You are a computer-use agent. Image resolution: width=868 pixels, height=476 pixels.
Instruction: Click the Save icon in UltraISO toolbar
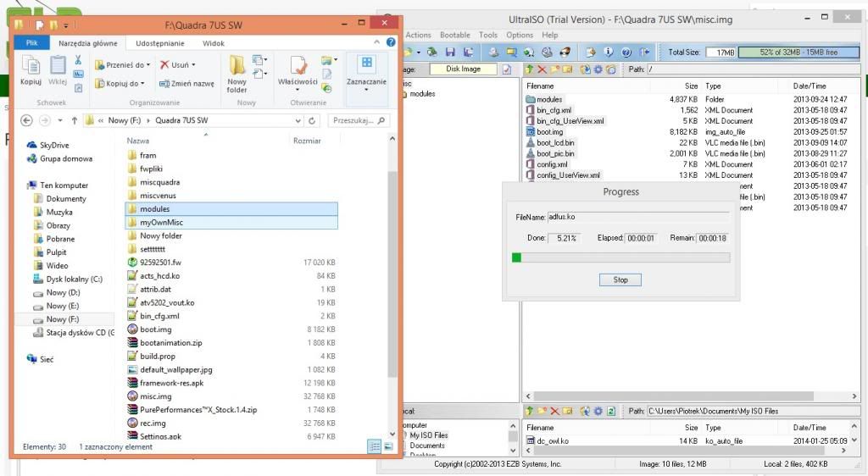point(450,52)
